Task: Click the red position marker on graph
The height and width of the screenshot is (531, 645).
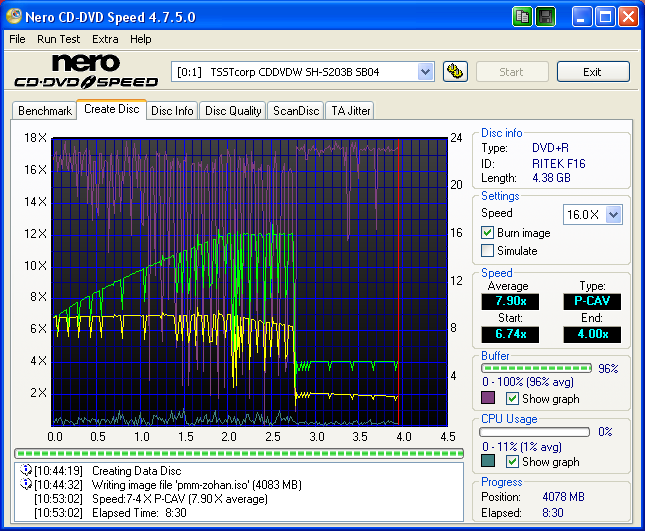Action: (399, 282)
